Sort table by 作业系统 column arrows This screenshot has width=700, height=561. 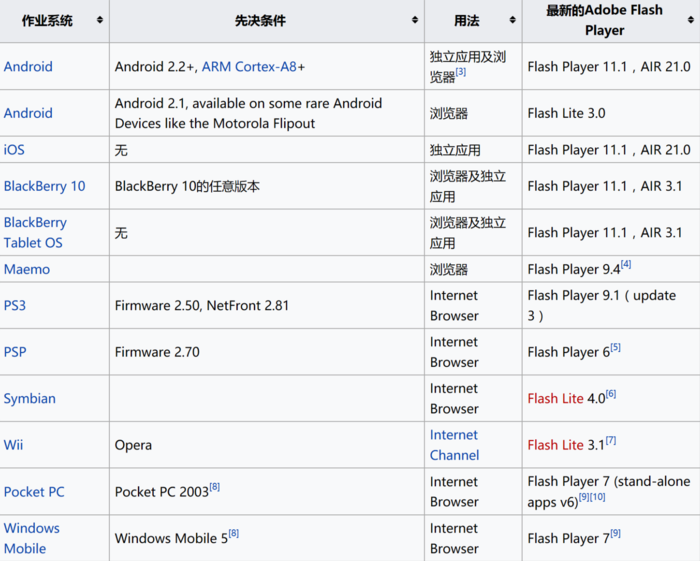pos(100,20)
